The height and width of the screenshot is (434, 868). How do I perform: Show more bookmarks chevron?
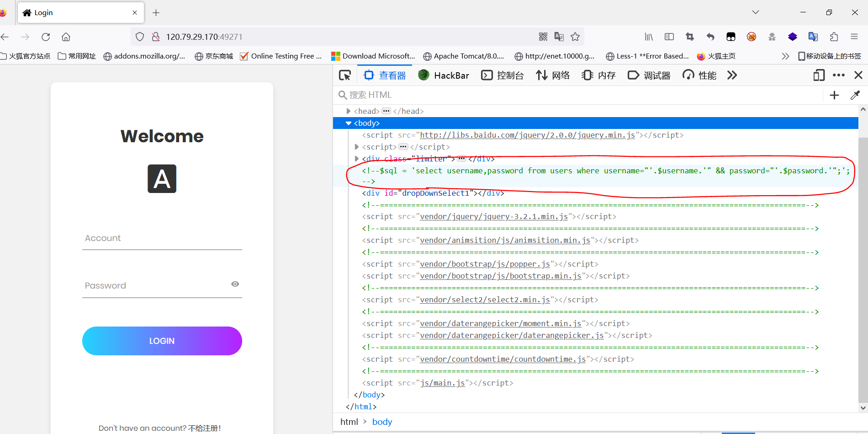(x=785, y=56)
